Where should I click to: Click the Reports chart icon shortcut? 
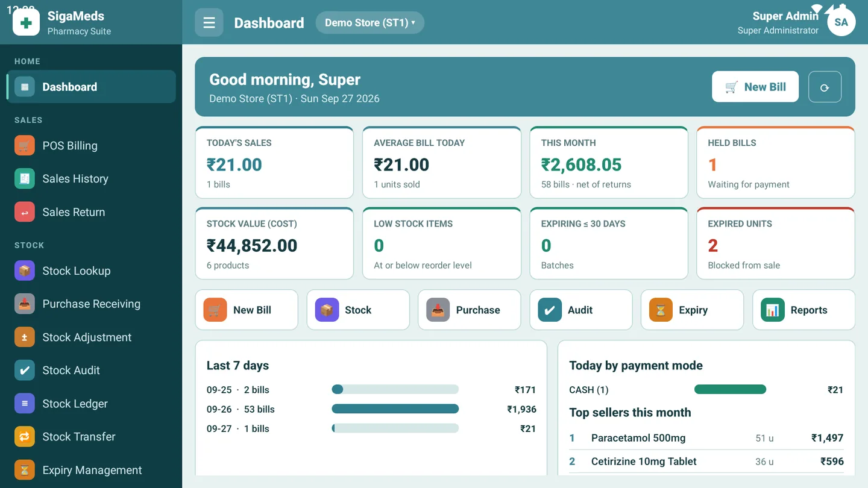coord(772,310)
